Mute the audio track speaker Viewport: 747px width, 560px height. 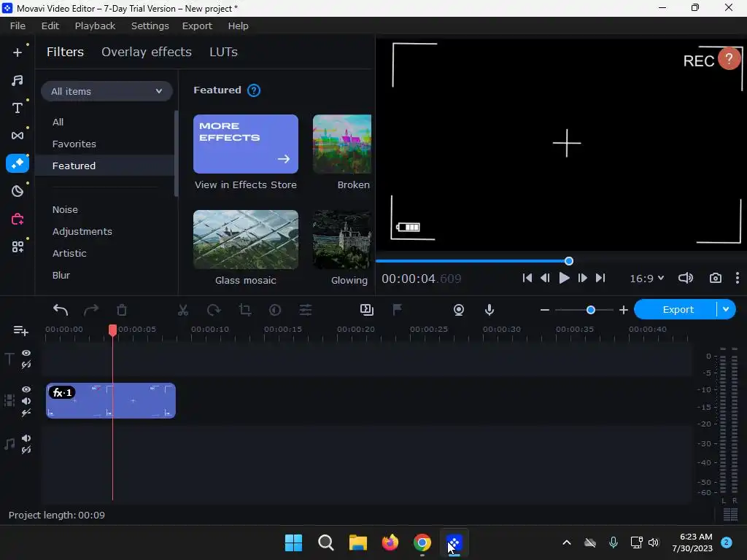pyautogui.click(x=26, y=438)
